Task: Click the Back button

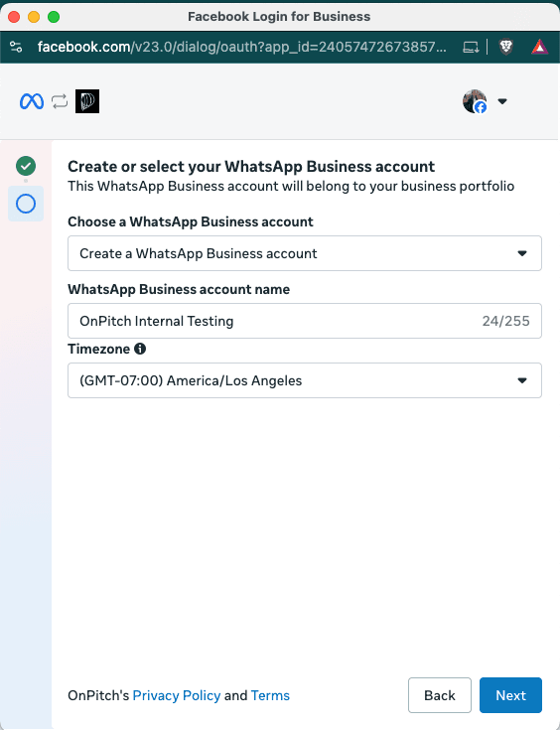Action: click(440, 695)
